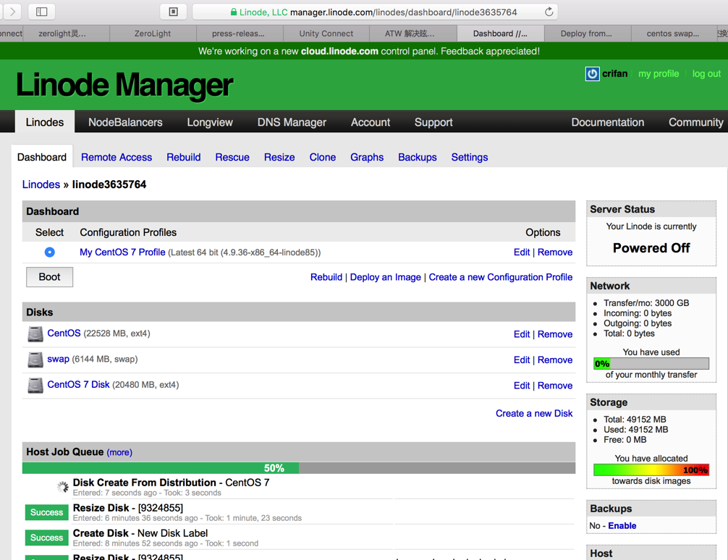
Task: Open the Community link in navbar
Action: (695, 122)
